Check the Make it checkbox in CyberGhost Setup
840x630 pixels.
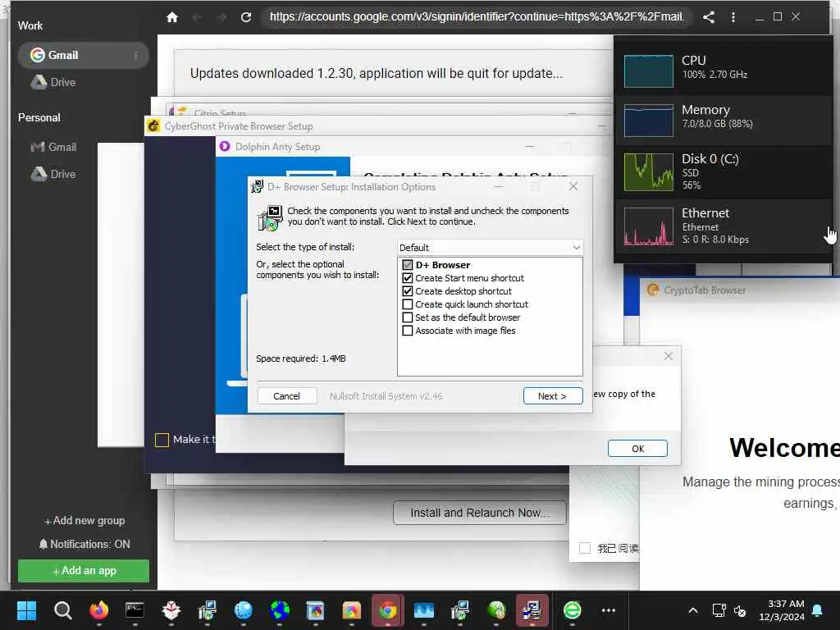point(162,440)
